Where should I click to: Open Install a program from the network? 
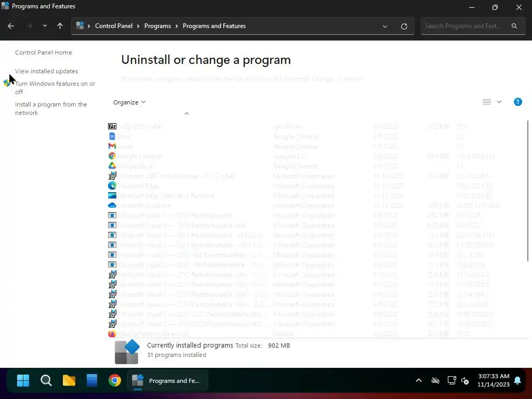tap(51, 109)
